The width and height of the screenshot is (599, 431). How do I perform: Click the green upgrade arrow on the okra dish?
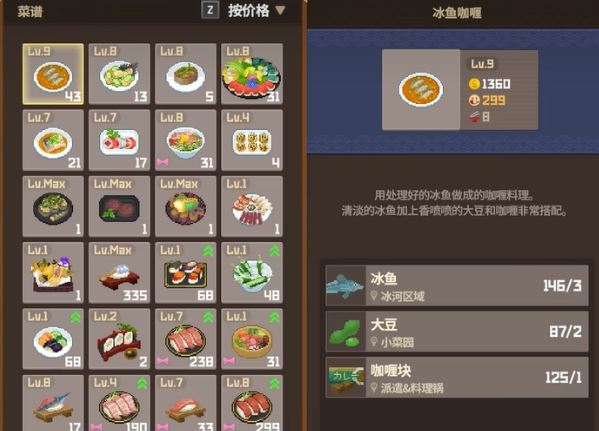pos(274,251)
